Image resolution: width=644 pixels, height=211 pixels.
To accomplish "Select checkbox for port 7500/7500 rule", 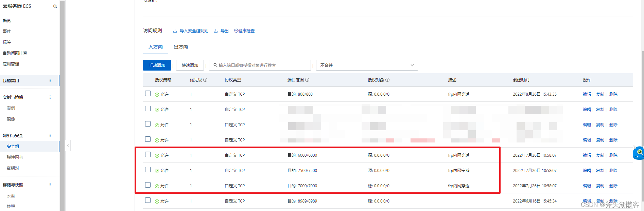I will tap(148, 170).
